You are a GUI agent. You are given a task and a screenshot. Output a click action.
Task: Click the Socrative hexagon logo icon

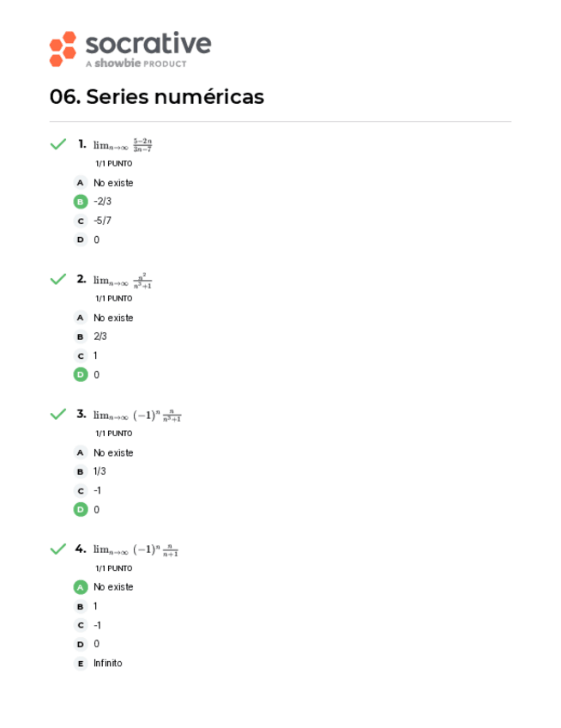point(63,49)
